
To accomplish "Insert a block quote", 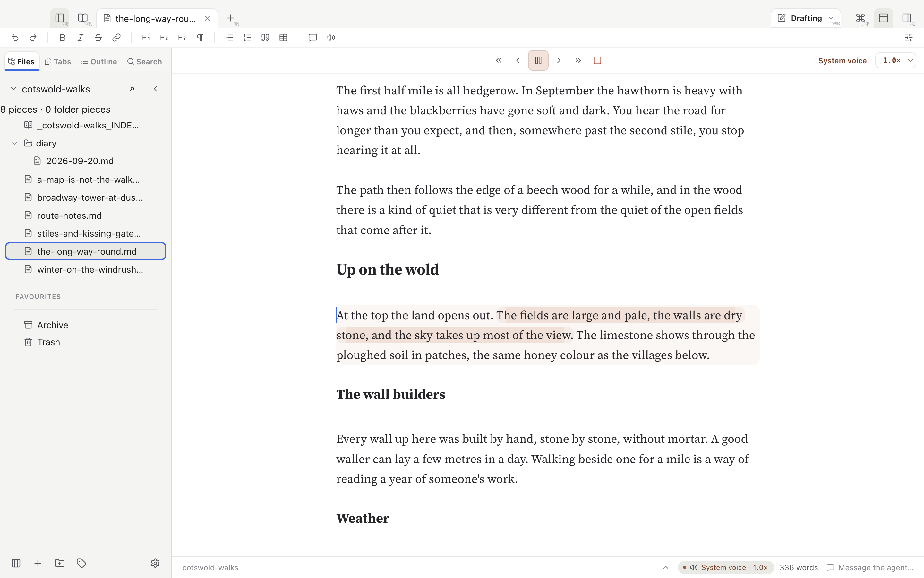I will point(265,38).
